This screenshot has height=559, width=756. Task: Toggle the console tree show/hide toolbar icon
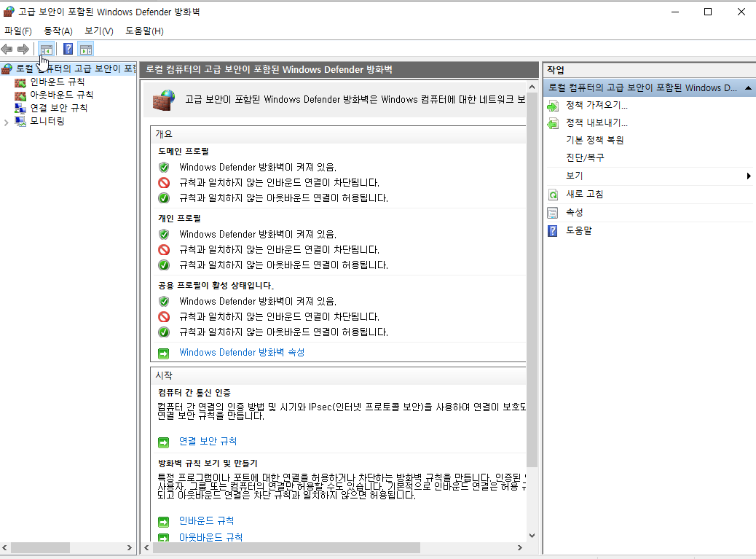point(47,50)
